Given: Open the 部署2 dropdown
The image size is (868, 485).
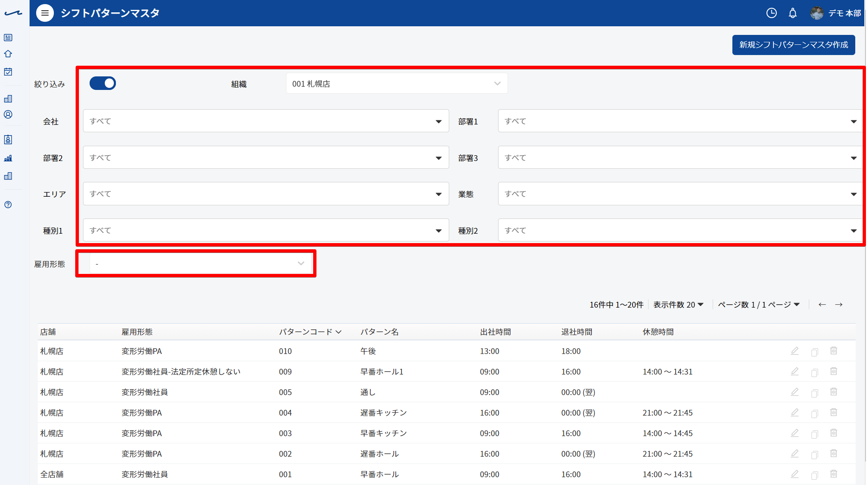Looking at the screenshot, I should [266, 158].
